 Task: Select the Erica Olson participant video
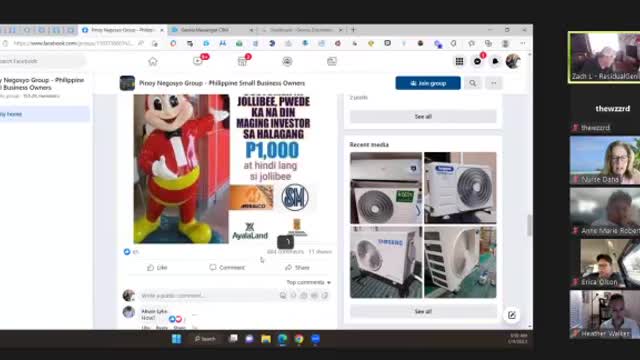(x=605, y=263)
